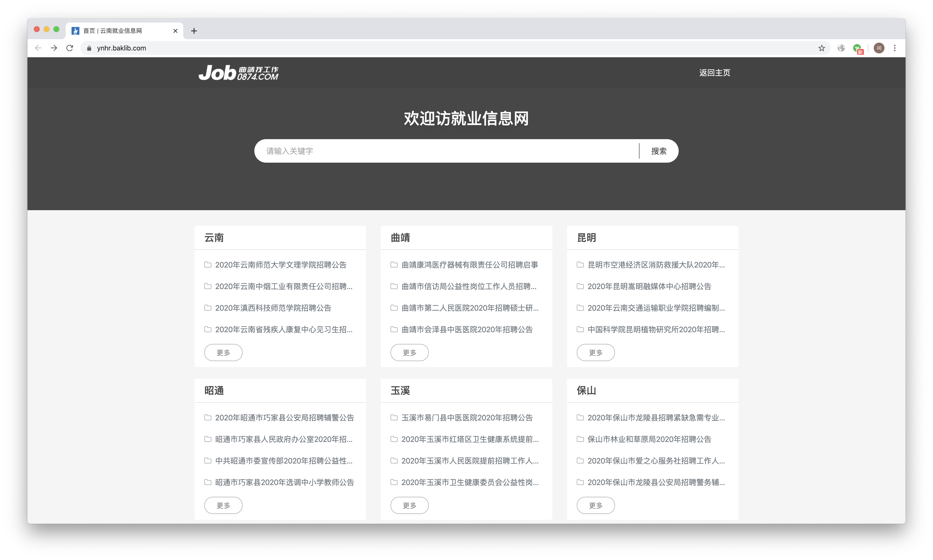Reload the page with the refresh icon
The image size is (933, 560).
pos(70,48)
